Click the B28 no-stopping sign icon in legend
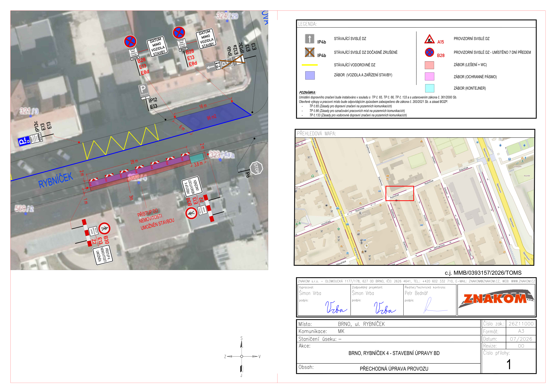555x392 pixels. point(429,52)
